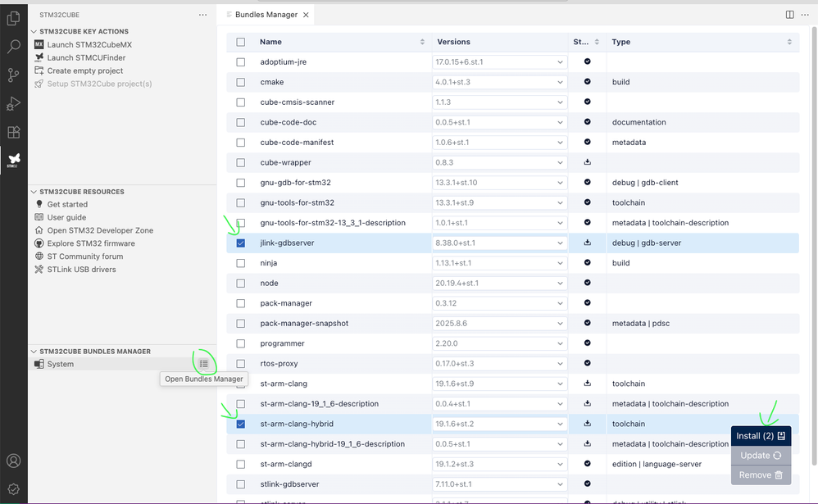Click download status icon for st-arm-clang
The width and height of the screenshot is (818, 504).
point(588,384)
